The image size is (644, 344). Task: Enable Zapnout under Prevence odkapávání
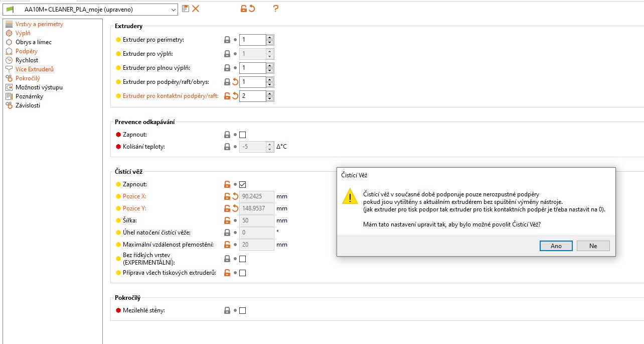[243, 135]
